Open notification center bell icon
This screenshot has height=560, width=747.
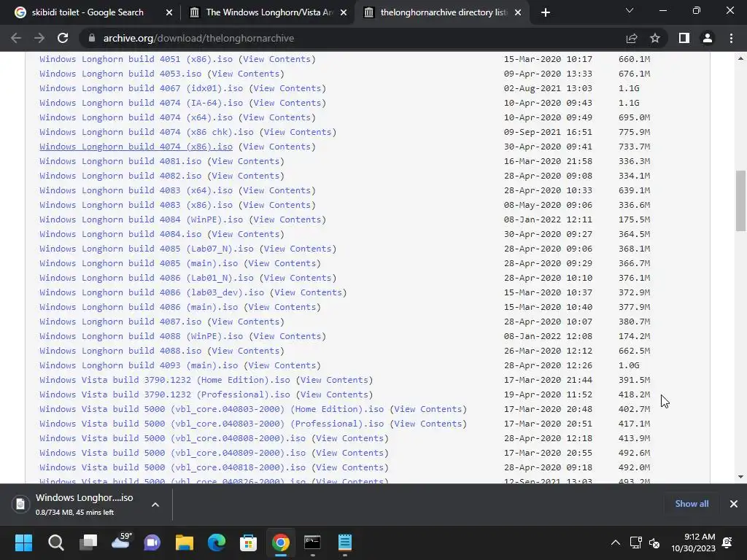coord(727,542)
